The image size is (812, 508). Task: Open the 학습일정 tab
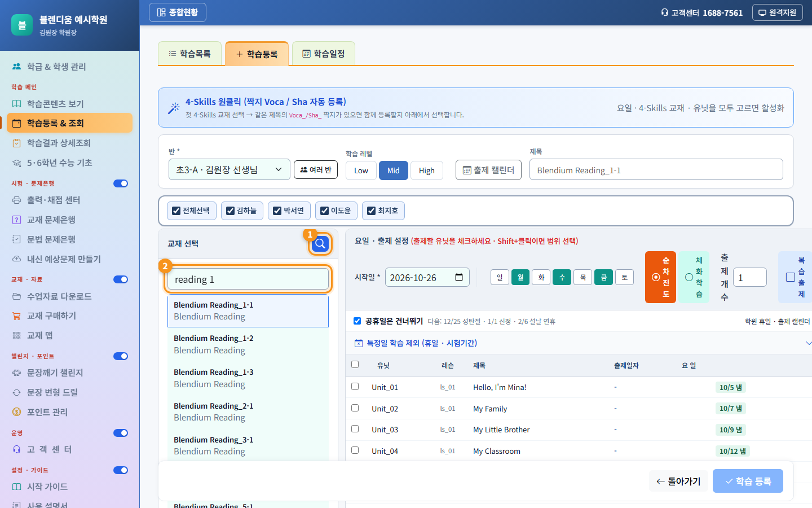click(323, 54)
